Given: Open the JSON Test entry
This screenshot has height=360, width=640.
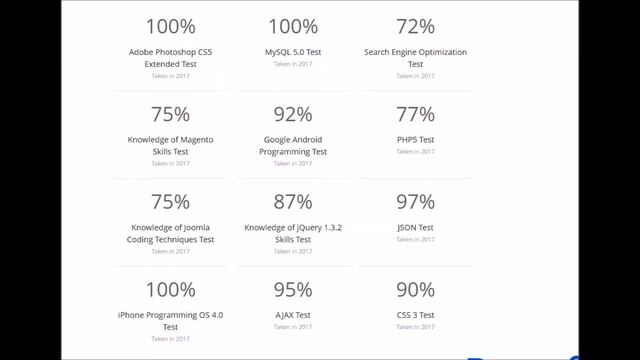Looking at the screenshot, I should pos(415,227).
